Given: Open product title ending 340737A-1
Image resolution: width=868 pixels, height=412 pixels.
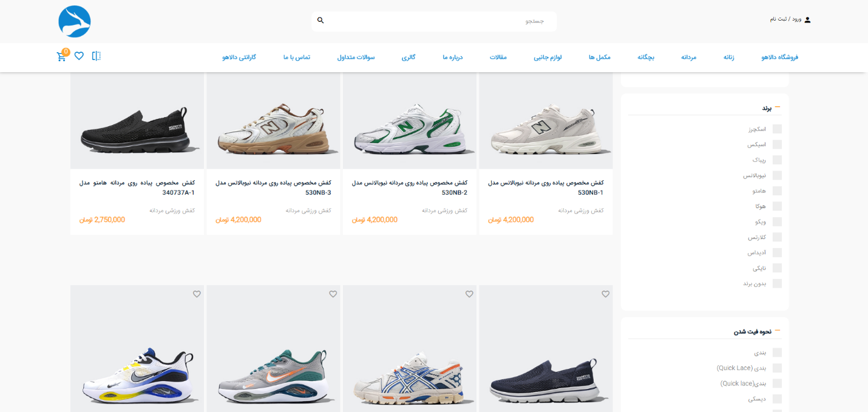Looking at the screenshot, I should point(137,187).
